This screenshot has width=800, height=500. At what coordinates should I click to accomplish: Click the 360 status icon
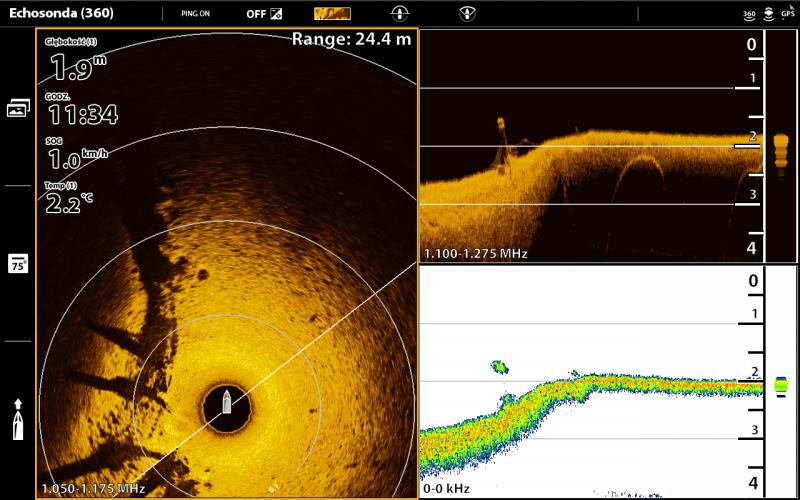click(x=749, y=14)
